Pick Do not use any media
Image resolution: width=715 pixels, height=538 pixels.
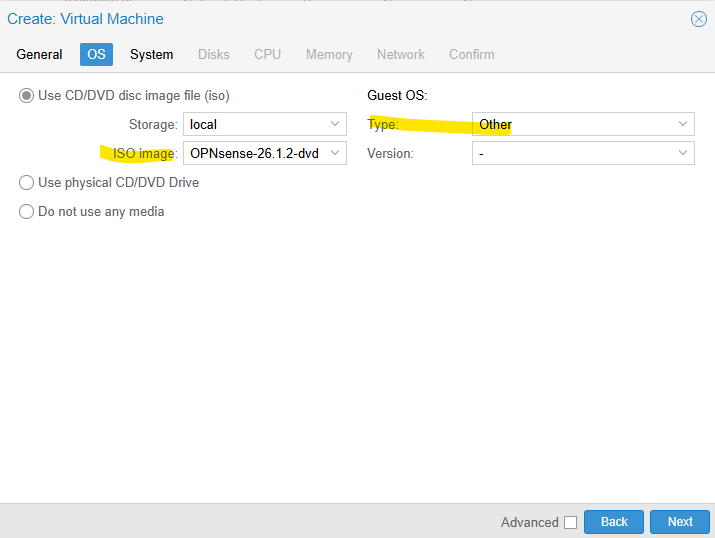27,212
